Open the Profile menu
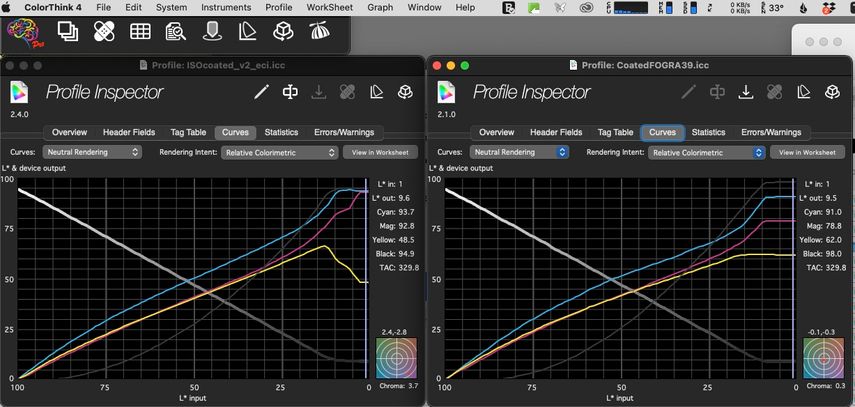 [279, 8]
